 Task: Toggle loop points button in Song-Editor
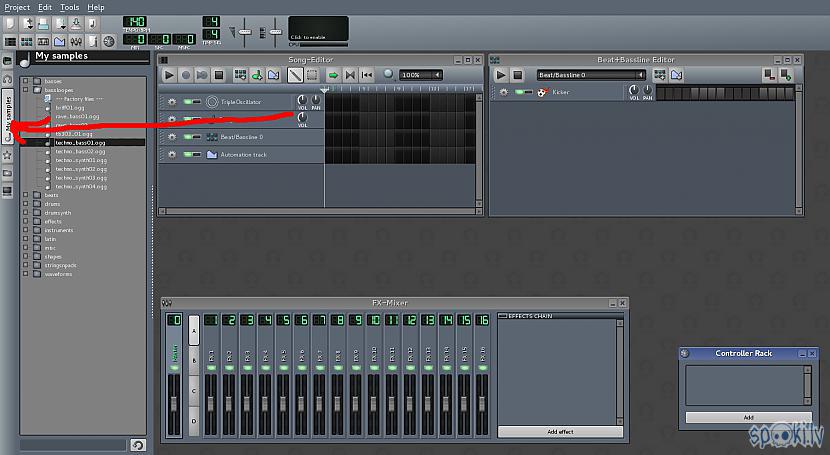pyautogui.click(x=350, y=75)
